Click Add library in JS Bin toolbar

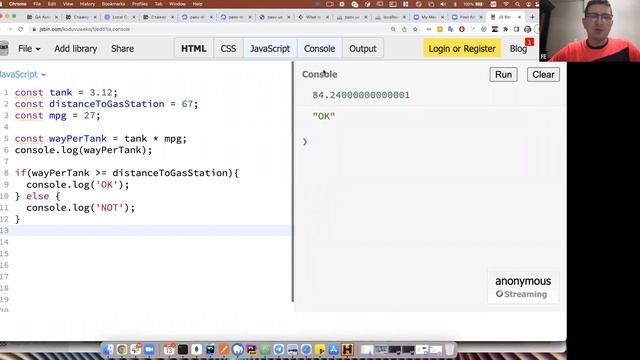[x=76, y=49]
